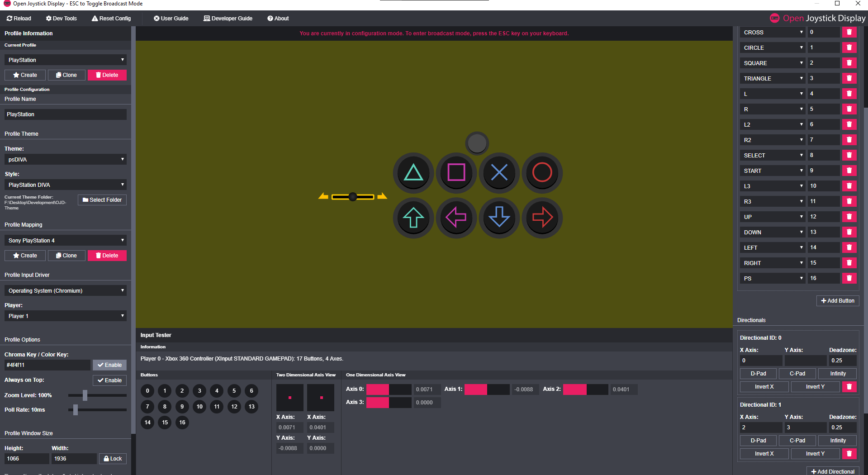The height and width of the screenshot is (475, 868).
Task: Open the RIGHT button type dropdown
Action: click(x=773, y=263)
